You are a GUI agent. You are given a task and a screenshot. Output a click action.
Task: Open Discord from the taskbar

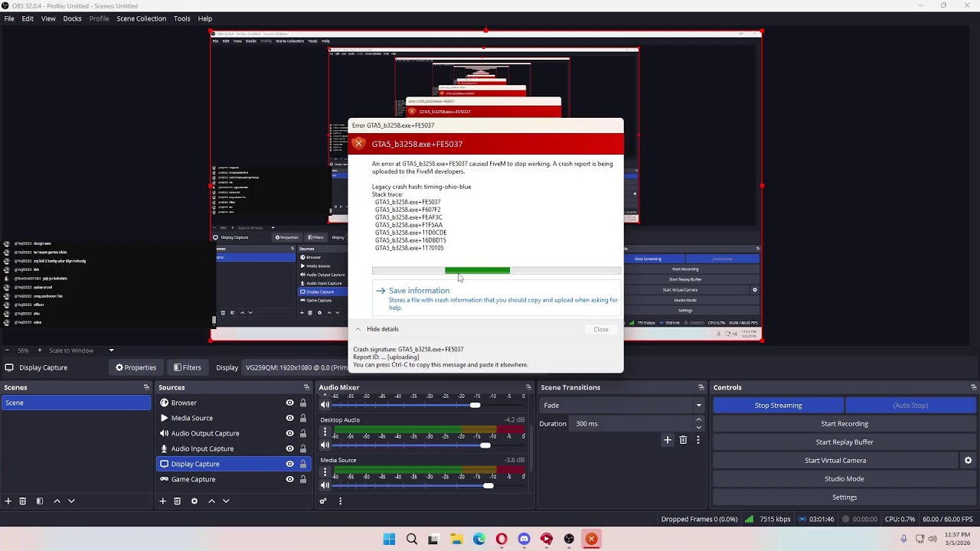pos(524,539)
